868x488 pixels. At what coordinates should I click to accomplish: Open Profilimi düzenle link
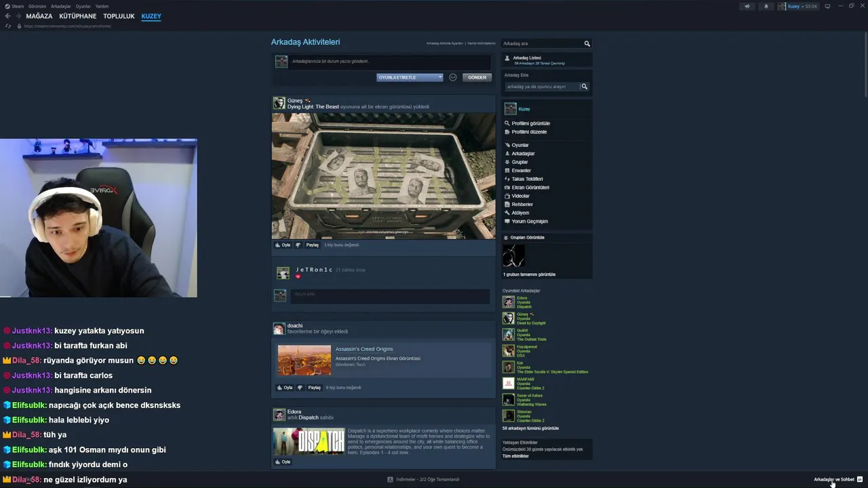coord(529,131)
